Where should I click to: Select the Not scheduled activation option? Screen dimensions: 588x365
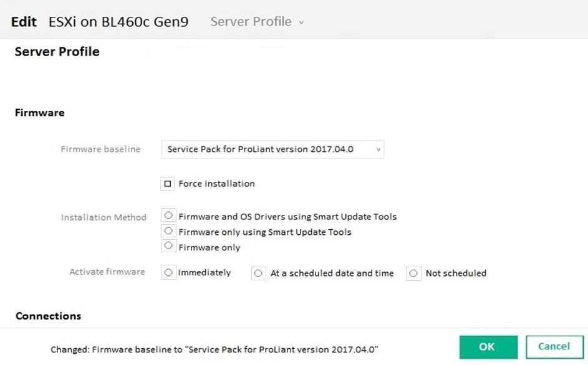point(413,273)
